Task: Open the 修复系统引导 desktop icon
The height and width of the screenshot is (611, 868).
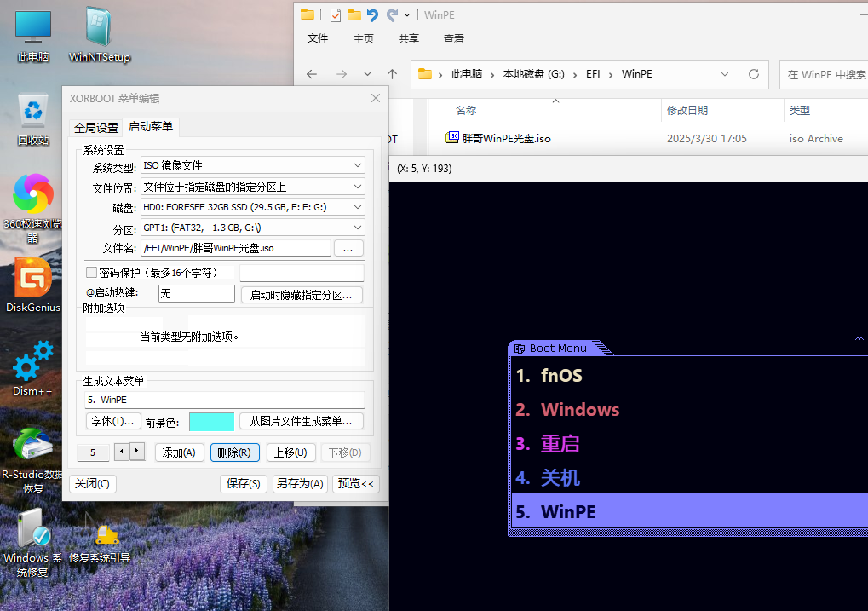Action: pyautogui.click(x=100, y=543)
